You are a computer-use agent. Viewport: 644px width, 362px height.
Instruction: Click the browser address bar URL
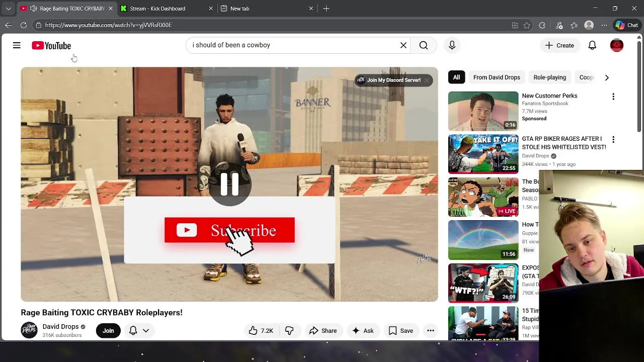tap(108, 25)
